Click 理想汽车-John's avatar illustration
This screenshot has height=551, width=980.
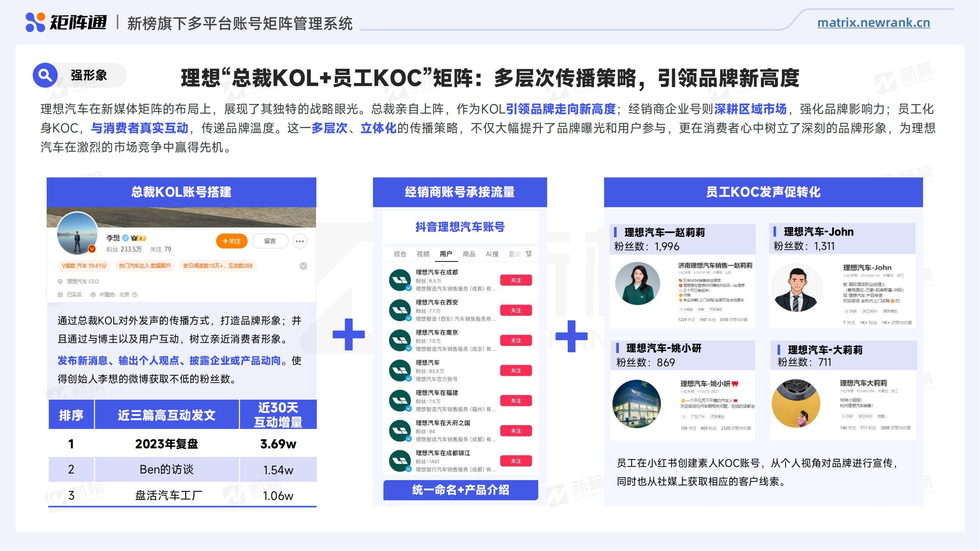[796, 288]
